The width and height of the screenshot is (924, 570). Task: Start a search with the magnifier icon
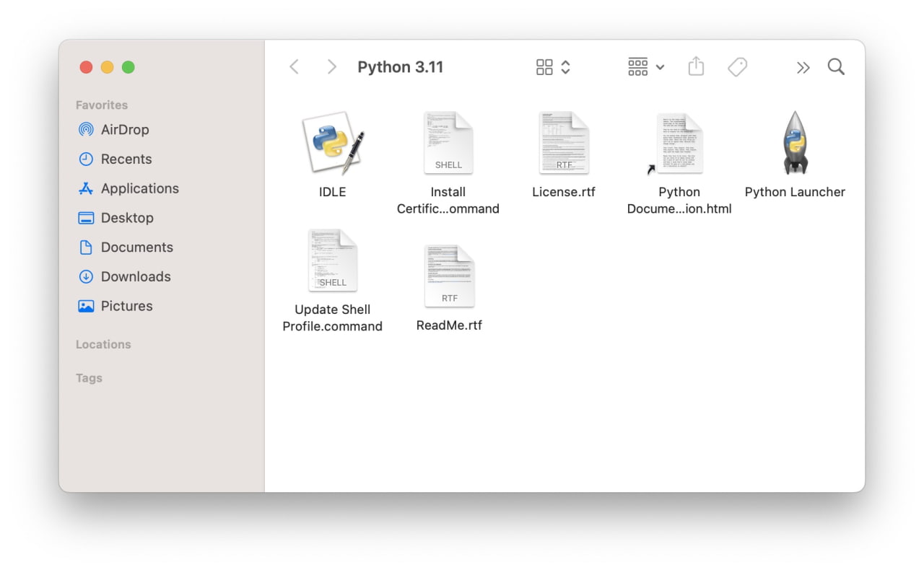835,66
